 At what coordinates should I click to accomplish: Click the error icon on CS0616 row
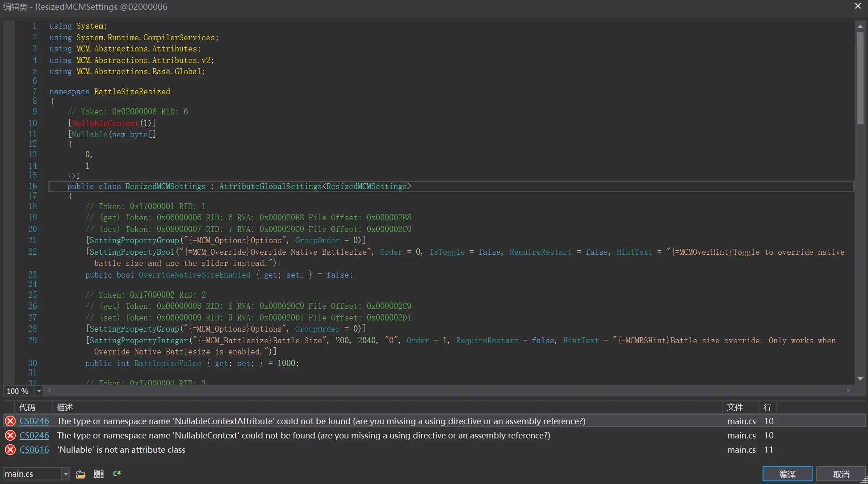10,450
